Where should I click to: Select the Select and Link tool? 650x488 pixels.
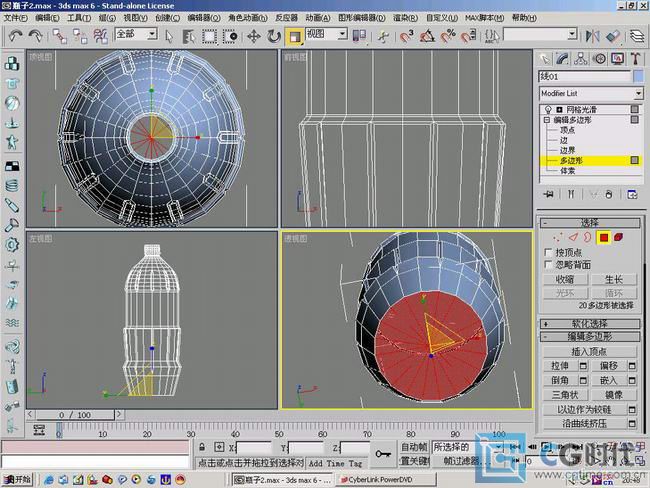tap(60, 36)
